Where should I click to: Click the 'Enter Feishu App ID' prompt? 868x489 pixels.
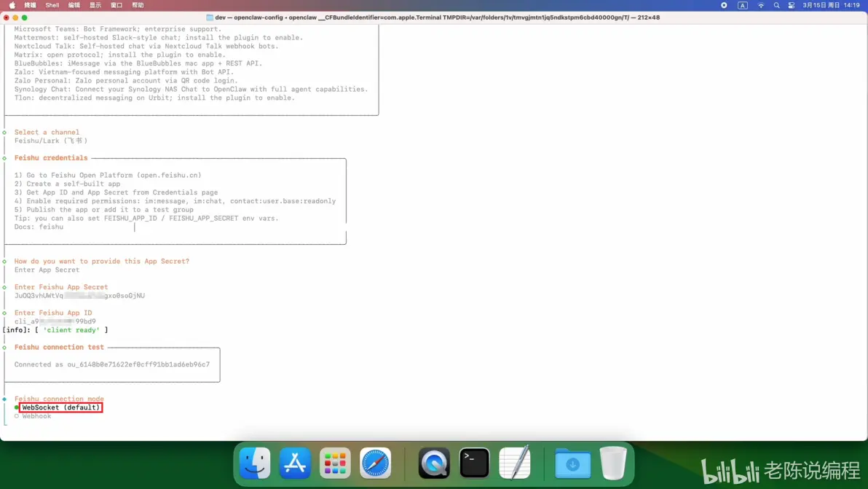pyautogui.click(x=53, y=313)
